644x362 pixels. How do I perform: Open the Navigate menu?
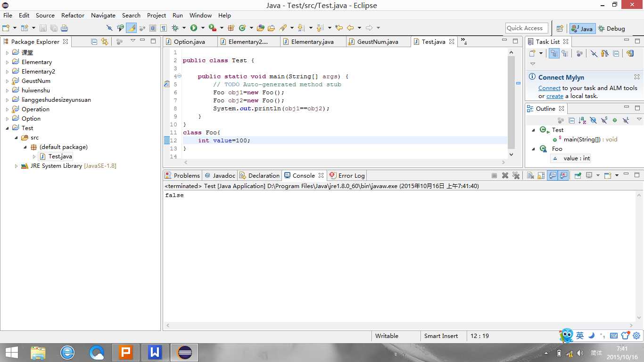(x=103, y=15)
